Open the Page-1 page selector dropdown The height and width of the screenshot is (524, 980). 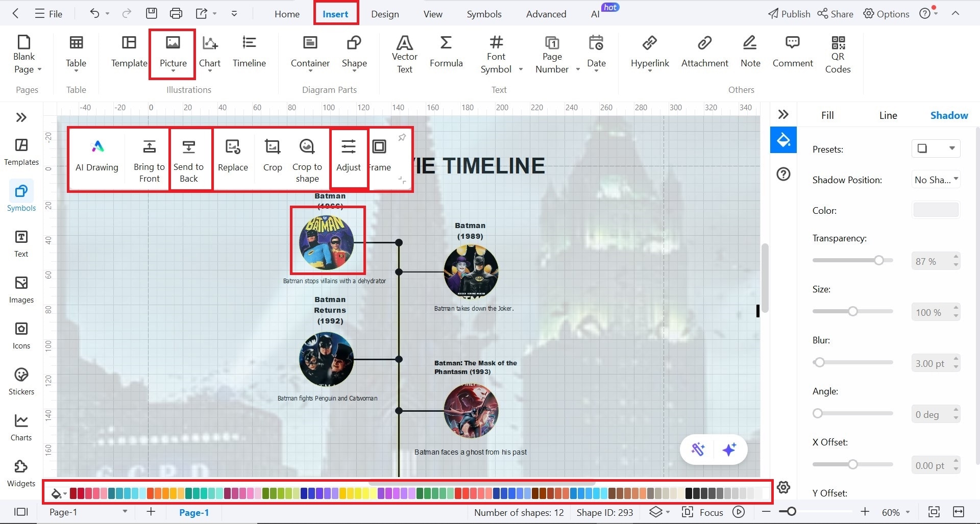pos(125,511)
